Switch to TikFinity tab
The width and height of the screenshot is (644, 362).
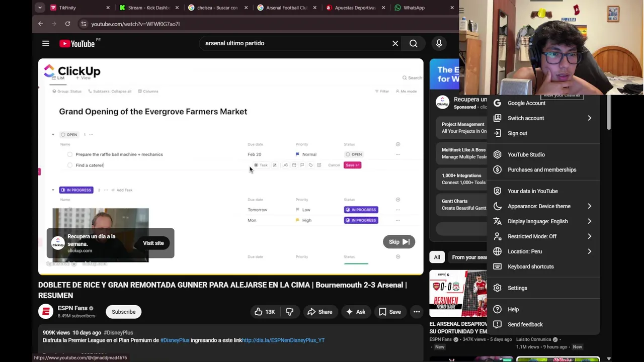click(x=79, y=8)
